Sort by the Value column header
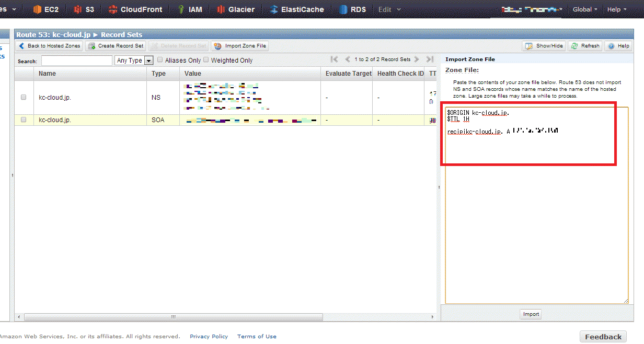This screenshot has width=644, height=344. click(250, 74)
